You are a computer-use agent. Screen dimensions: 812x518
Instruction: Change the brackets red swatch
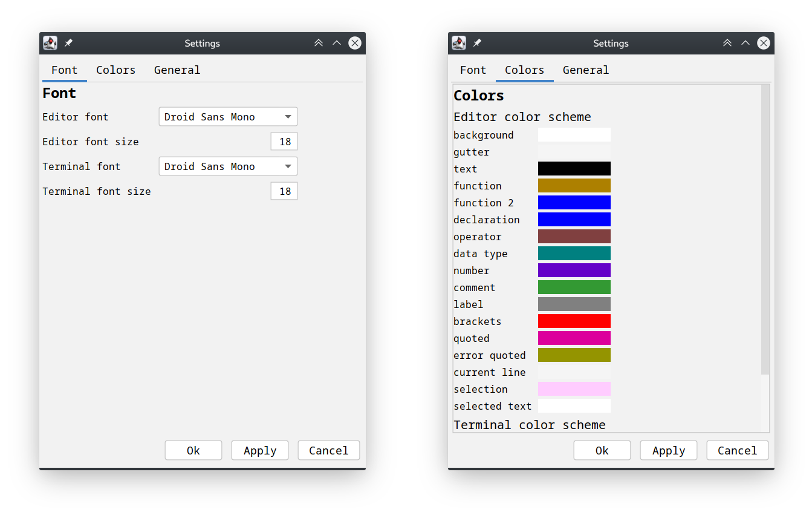click(x=574, y=321)
